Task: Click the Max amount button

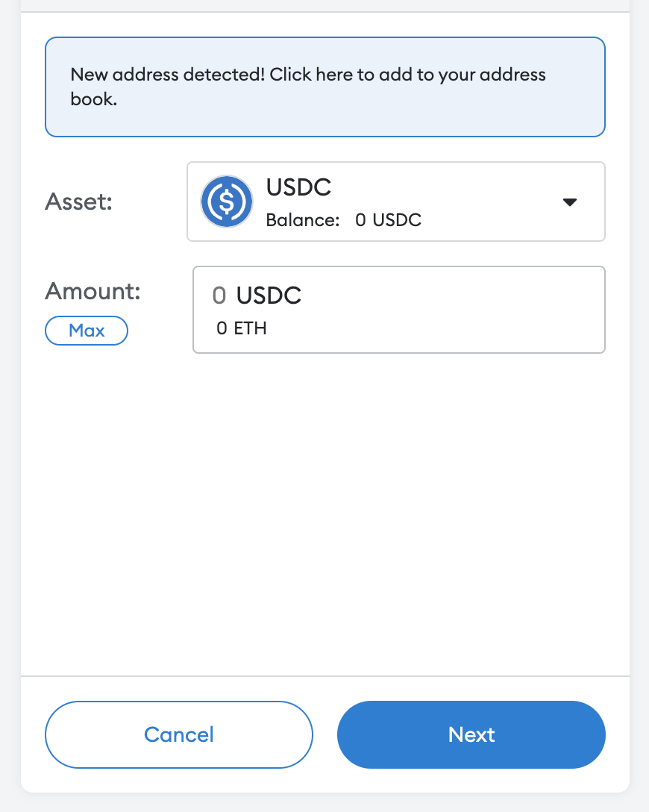Action: 87,331
